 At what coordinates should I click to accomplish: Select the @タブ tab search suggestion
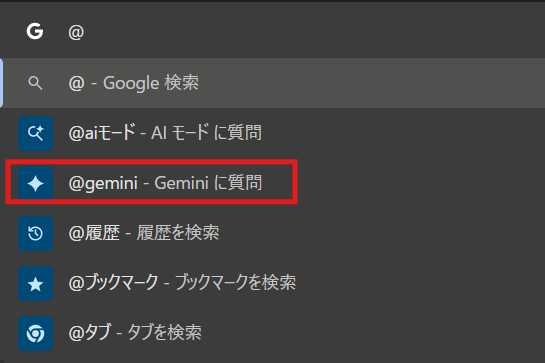(272, 333)
